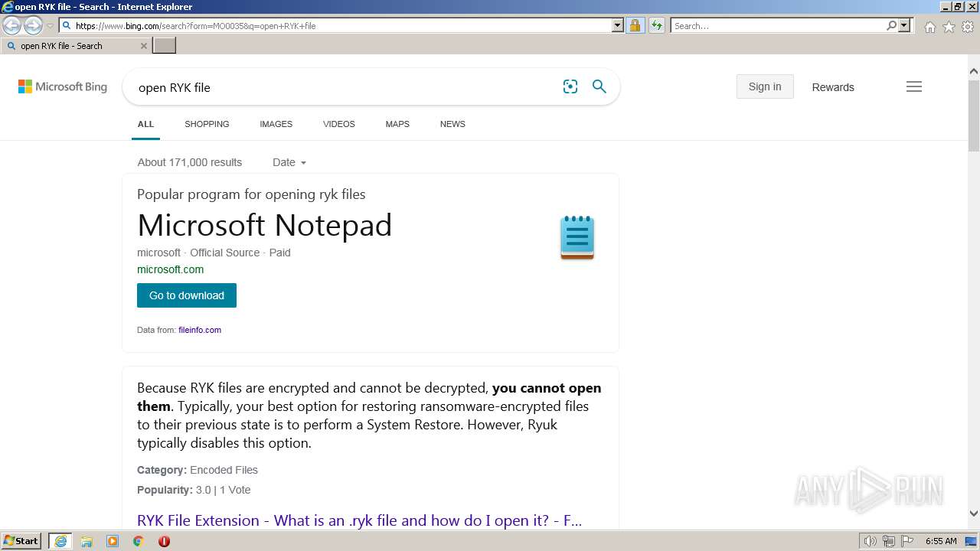
Task: Click the system tray volume icon
Action: click(870, 541)
